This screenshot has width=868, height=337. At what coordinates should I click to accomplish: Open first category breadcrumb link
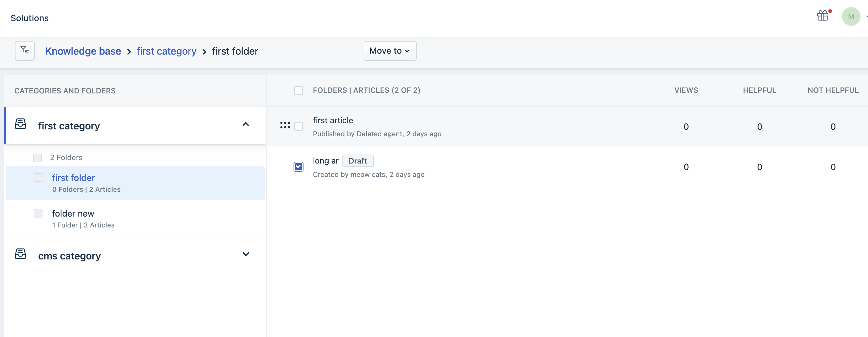pyautogui.click(x=166, y=51)
